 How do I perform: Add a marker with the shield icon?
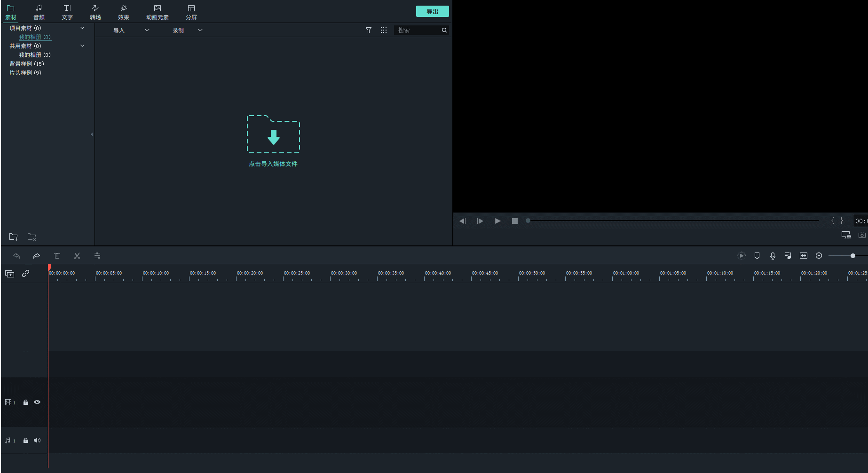pyautogui.click(x=757, y=256)
